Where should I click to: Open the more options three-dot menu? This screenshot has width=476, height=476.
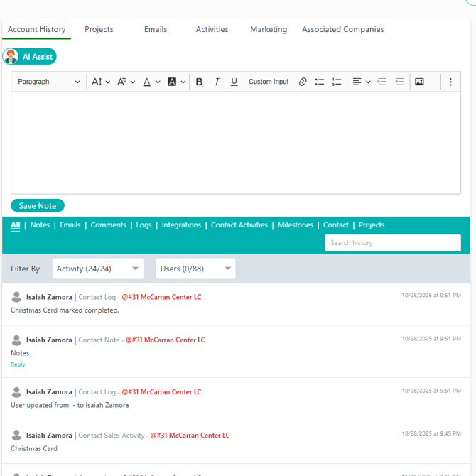450,82
